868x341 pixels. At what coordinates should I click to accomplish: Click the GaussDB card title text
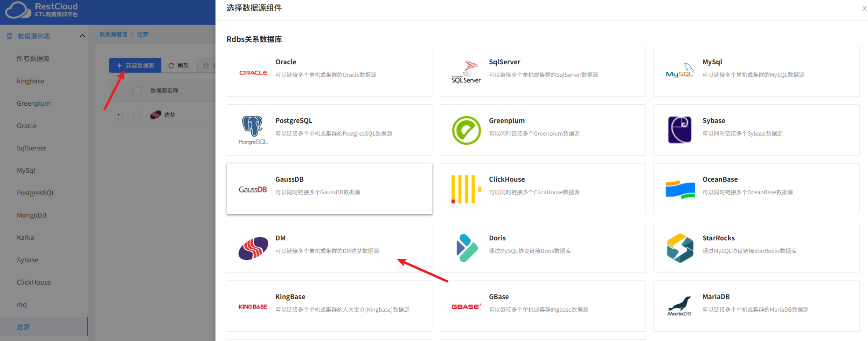290,179
